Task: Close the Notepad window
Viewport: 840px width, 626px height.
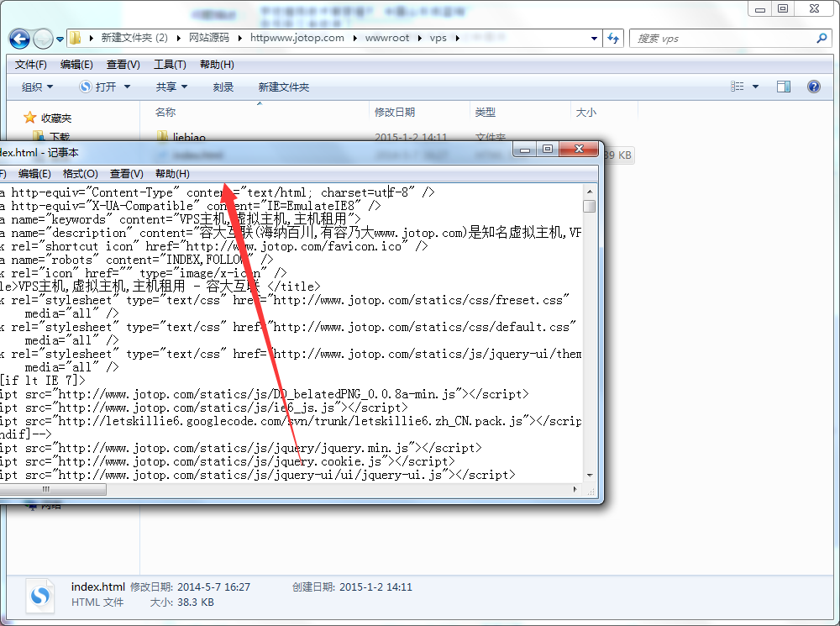Action: 579,149
